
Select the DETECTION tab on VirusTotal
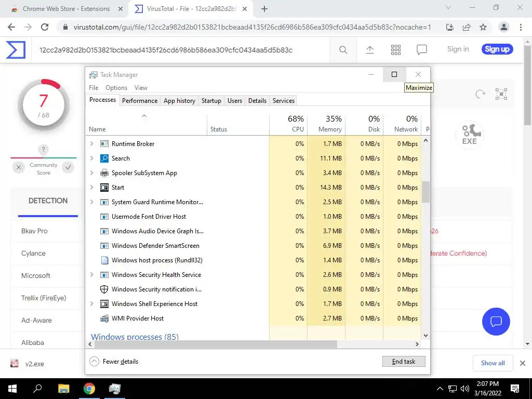[48, 201]
